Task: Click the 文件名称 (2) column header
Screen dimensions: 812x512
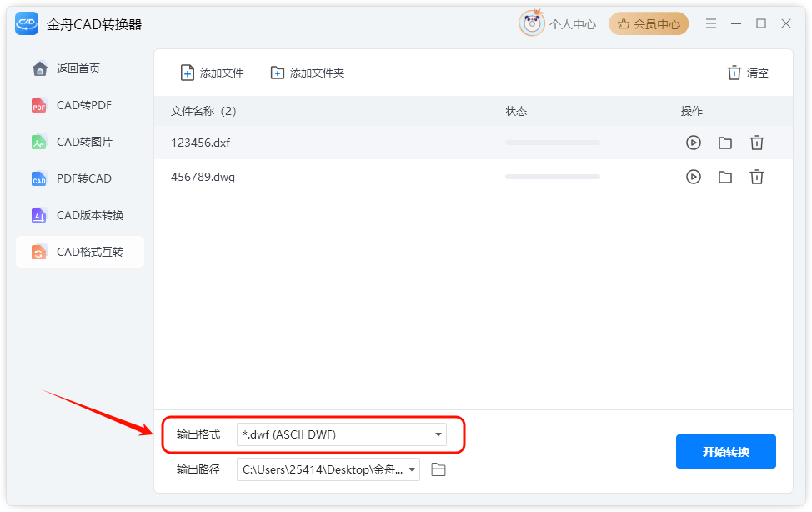Action: tap(203, 111)
